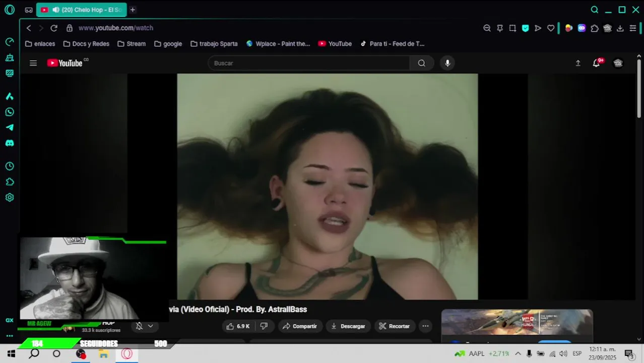Open the google bookmarks folder
The height and width of the screenshot is (363, 644).
click(x=168, y=44)
